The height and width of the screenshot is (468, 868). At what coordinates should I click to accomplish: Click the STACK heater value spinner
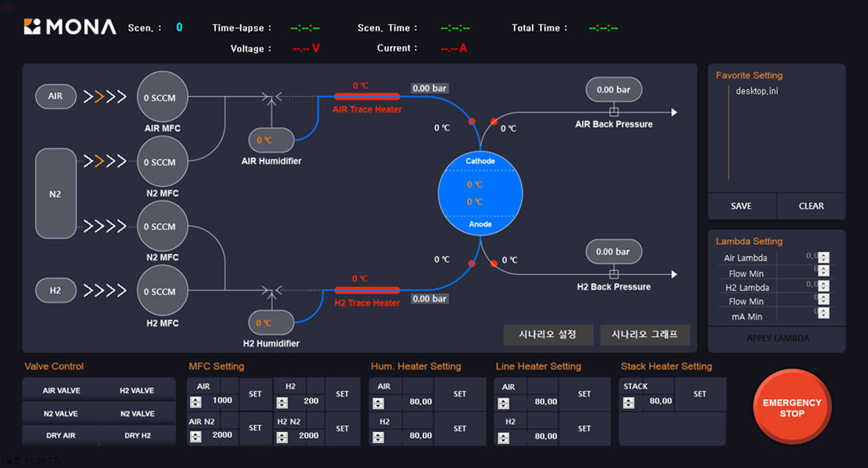629,402
